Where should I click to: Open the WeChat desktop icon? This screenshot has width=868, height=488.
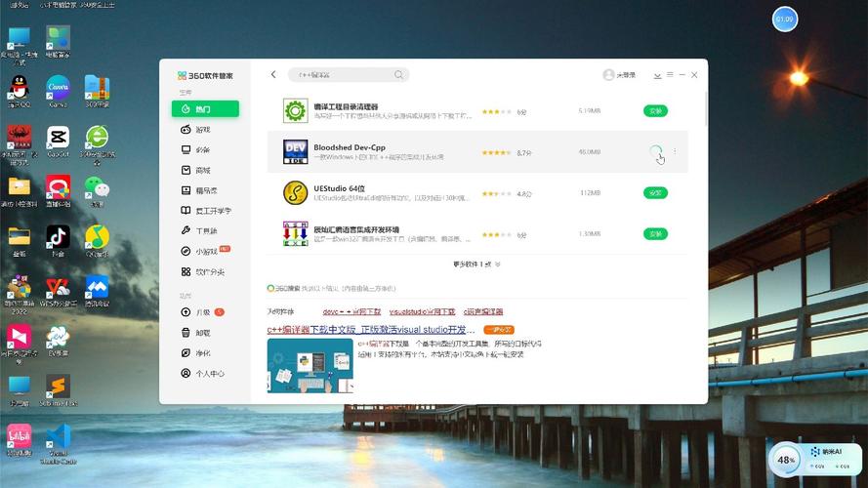[x=97, y=191]
